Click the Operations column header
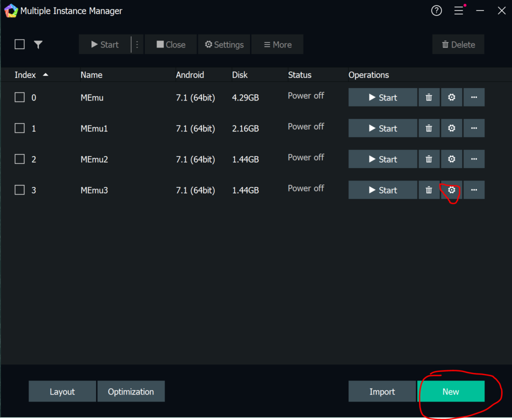 point(368,75)
